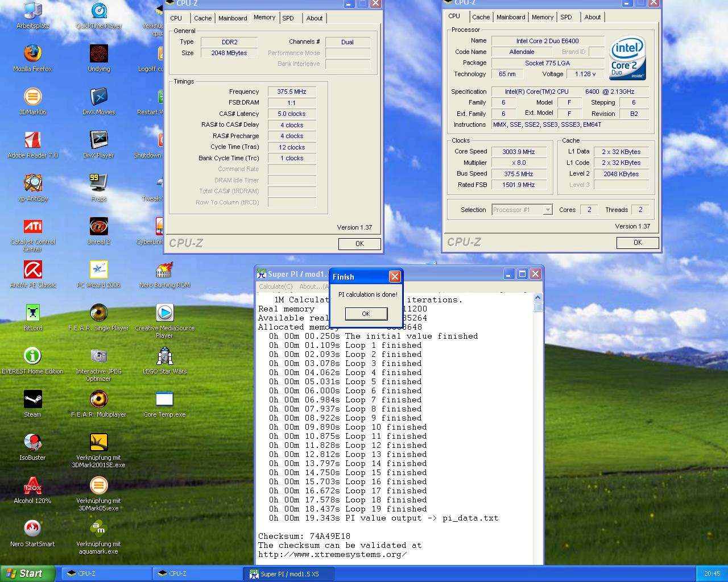Open the Core Temp.exe icon
This screenshot has height=582, width=728.
click(164, 400)
